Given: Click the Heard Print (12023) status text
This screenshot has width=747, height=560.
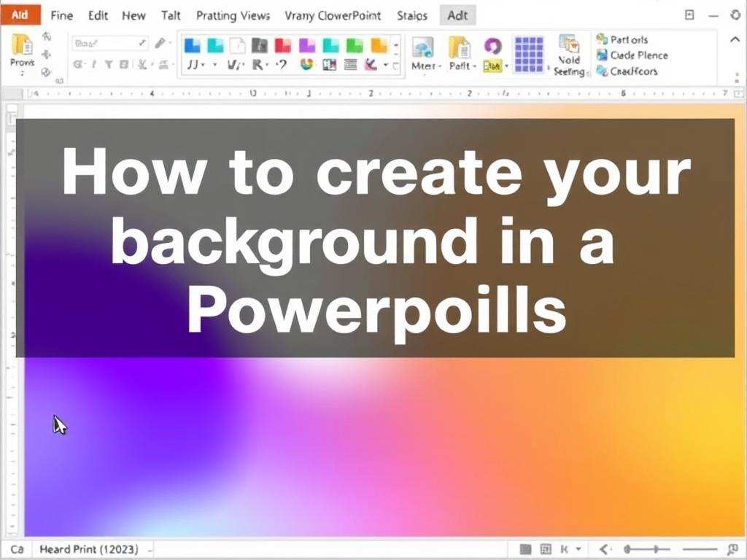Looking at the screenshot, I should tap(89, 550).
